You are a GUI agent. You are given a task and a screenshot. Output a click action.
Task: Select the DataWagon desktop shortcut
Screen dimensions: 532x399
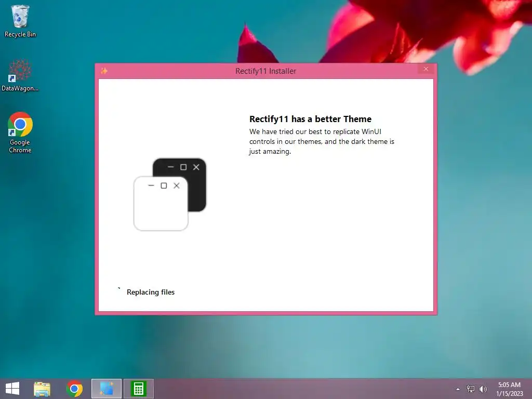pos(20,75)
